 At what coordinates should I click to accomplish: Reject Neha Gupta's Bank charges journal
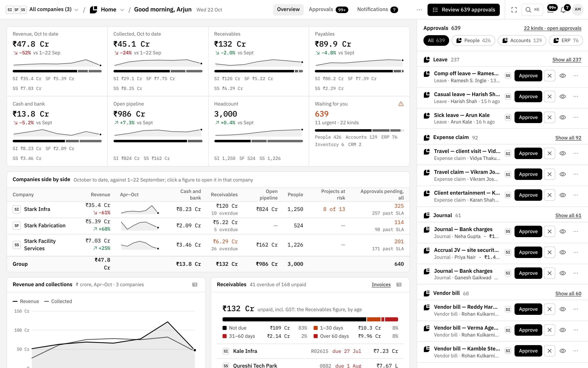click(x=550, y=231)
